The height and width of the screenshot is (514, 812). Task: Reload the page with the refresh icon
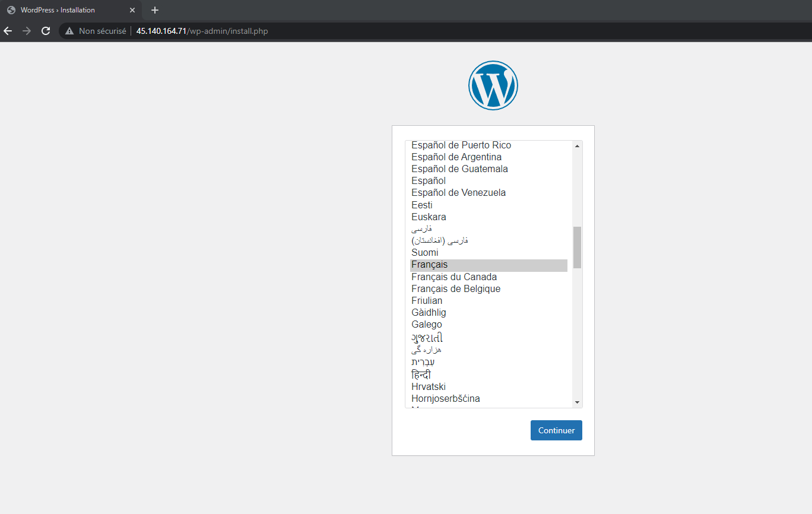click(x=46, y=31)
